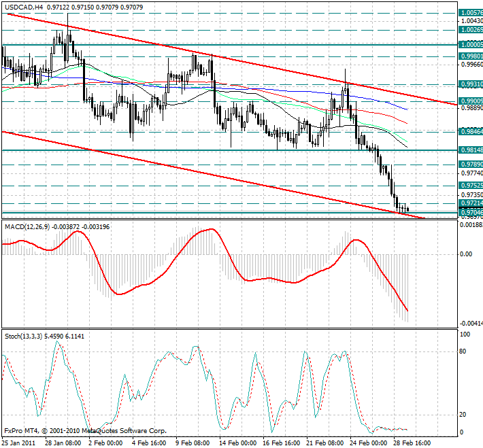Select the 1.0000 price level label
Image resolution: width=483 pixels, height=448 pixels.
coord(471,45)
